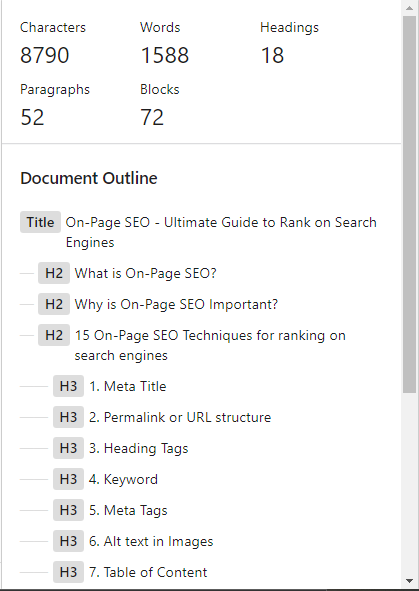Click the scrollbar down arrow
The image size is (419, 591).
tap(410, 581)
